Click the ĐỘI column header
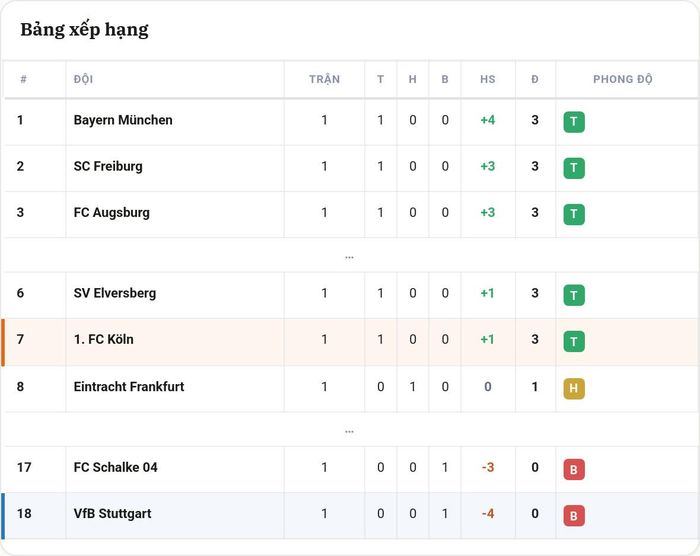Image resolution: width=700 pixels, height=556 pixels. coord(83,79)
